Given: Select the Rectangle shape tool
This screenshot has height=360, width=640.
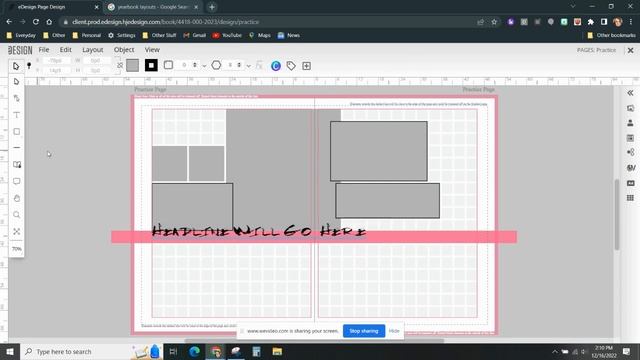Looking at the screenshot, I should (16, 131).
